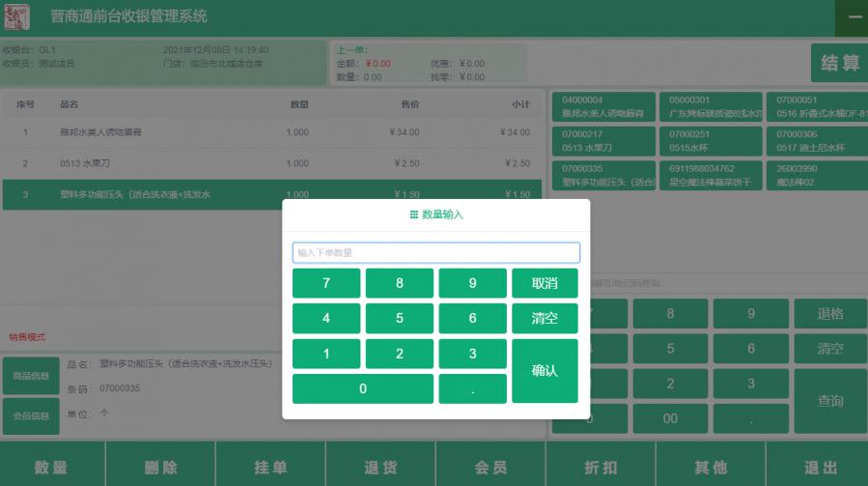868x486 pixels.
Task: Click the 输入下单数量 quantity input field
Action: pos(435,252)
